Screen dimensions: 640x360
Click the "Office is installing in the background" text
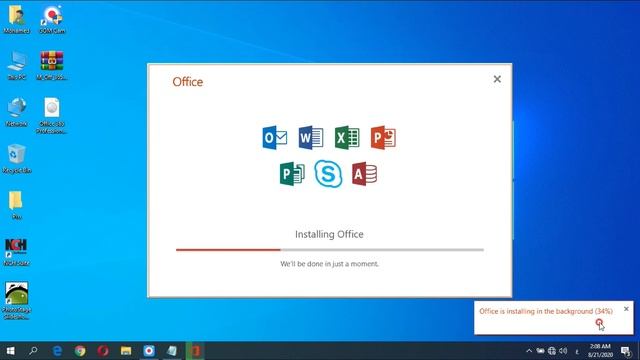[546, 311]
